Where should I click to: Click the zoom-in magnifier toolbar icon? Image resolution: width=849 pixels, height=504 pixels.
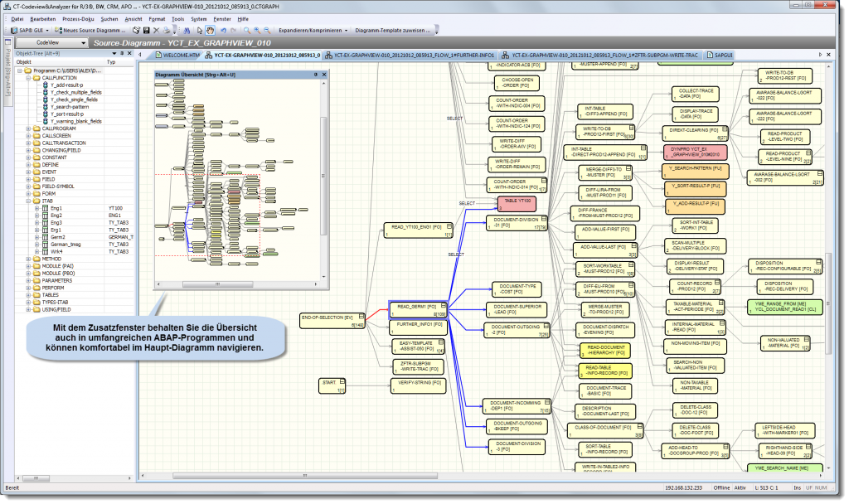tap(258, 30)
